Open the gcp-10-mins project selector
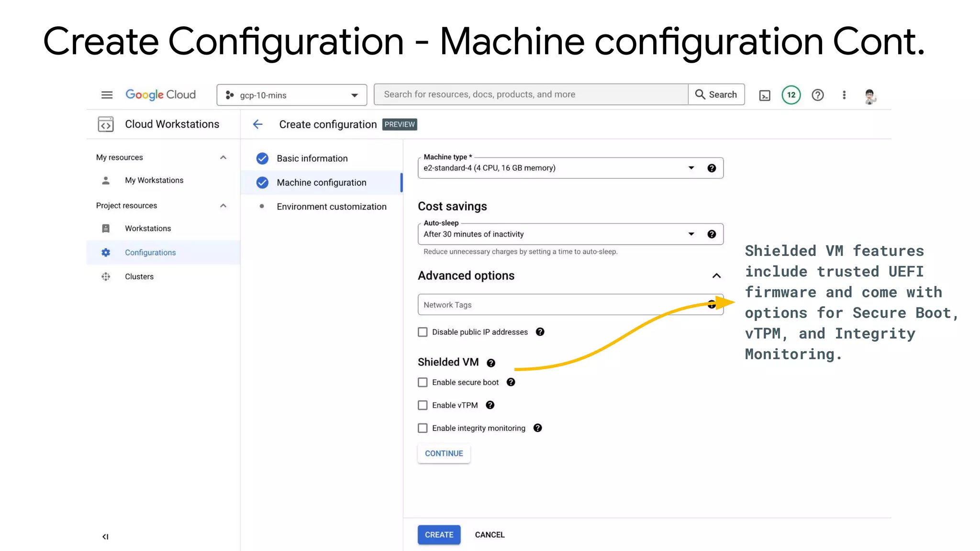Image resolution: width=980 pixels, height=551 pixels. 292,95
